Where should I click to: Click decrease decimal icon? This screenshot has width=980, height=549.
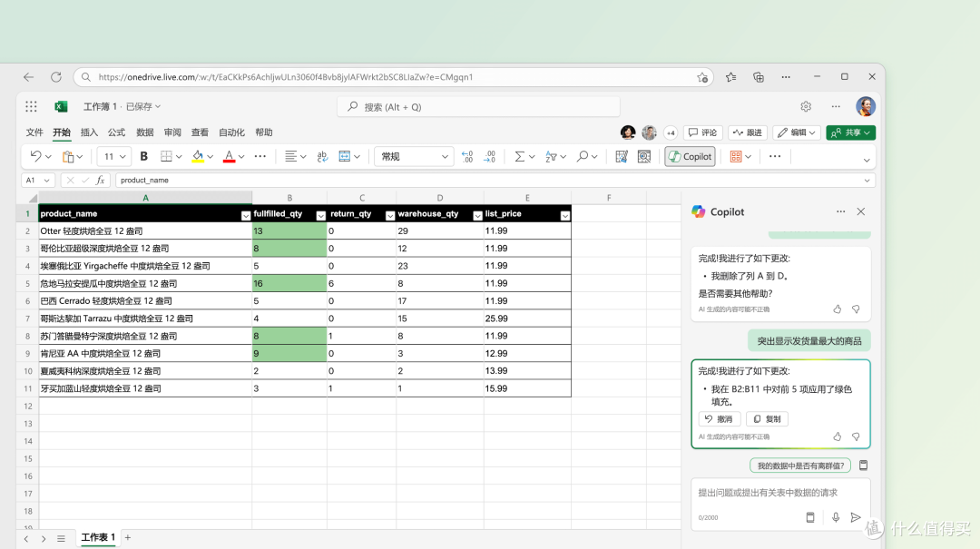[490, 156]
